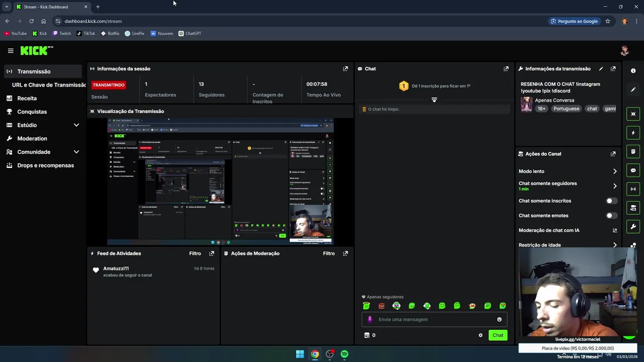Open the hamburger menu beside Kick logo

pos(11,51)
